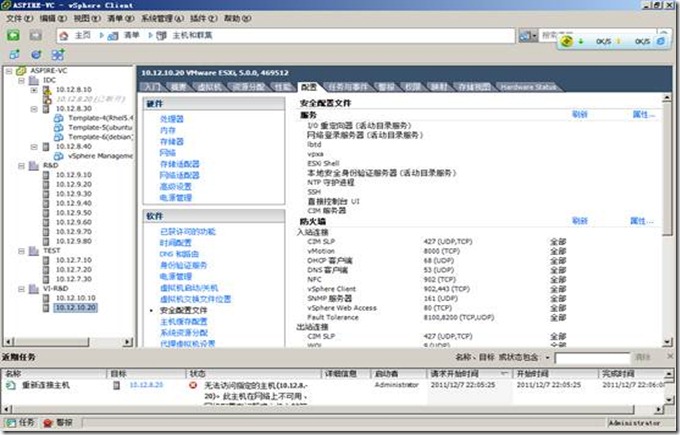Open the 文件 menu
This screenshot has width=680, height=435.
(x=20, y=19)
